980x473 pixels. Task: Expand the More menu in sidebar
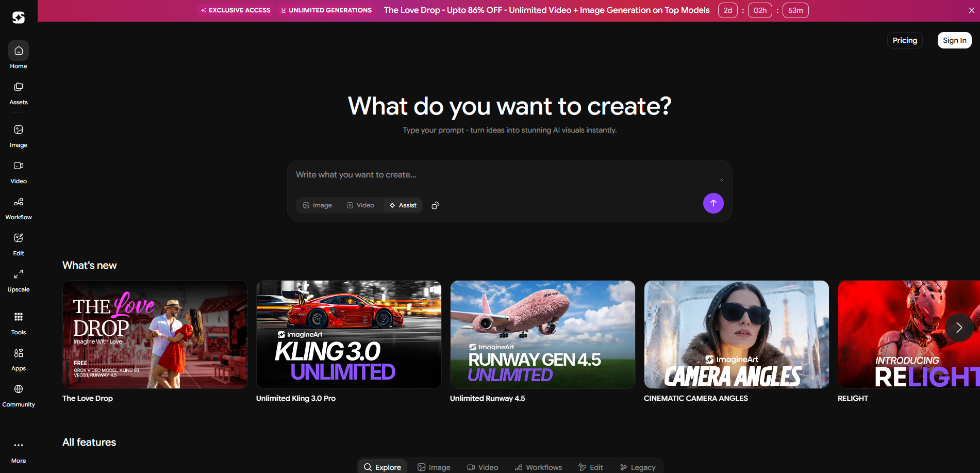click(x=19, y=446)
